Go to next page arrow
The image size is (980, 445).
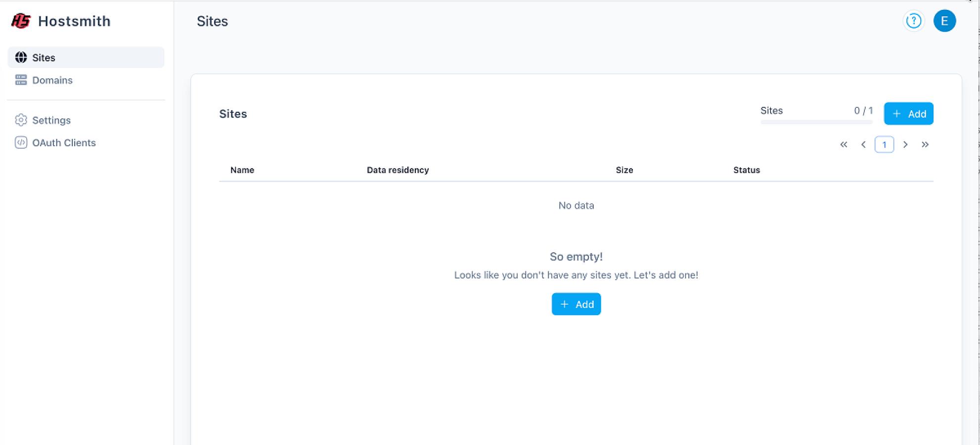(905, 144)
